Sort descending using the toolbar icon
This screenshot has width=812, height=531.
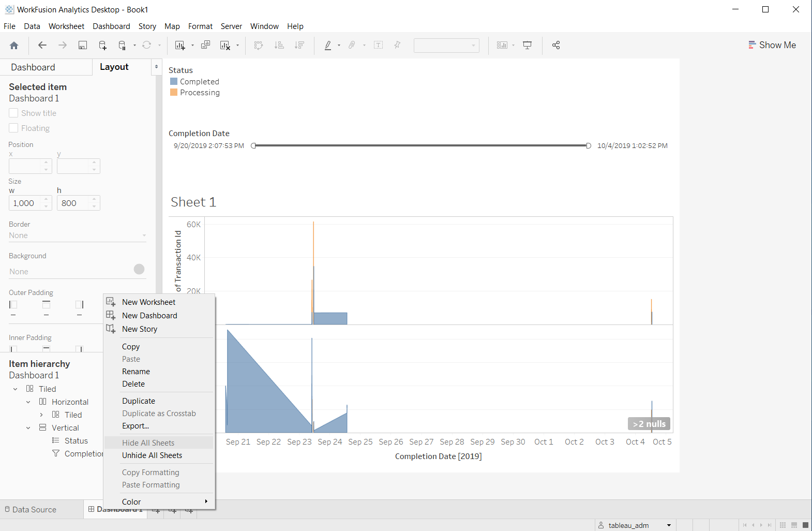(299, 45)
